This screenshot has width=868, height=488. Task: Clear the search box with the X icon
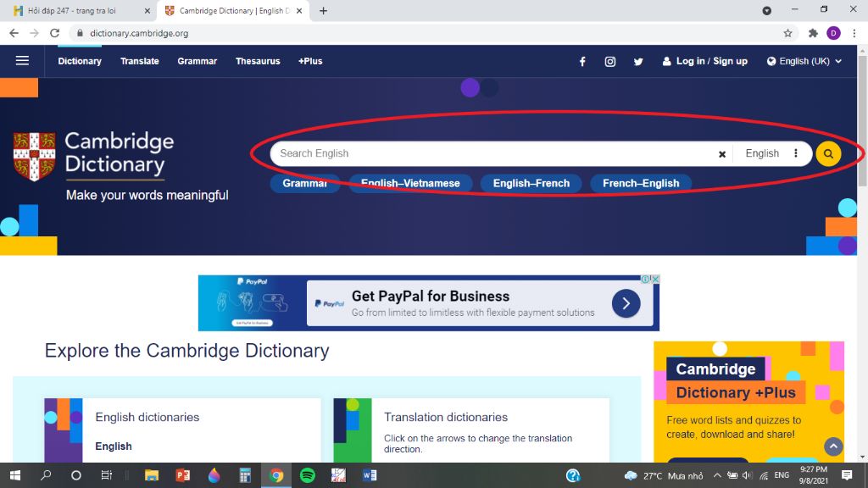pos(722,154)
